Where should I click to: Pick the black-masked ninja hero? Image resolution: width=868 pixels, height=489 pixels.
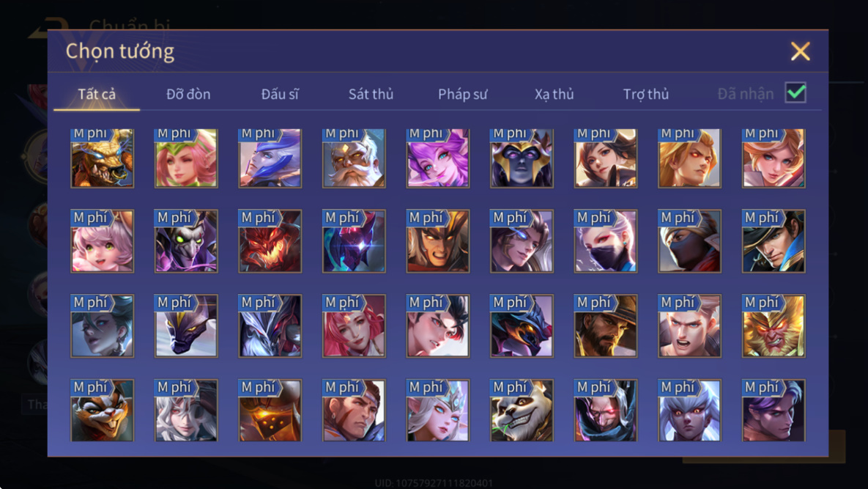click(x=689, y=241)
